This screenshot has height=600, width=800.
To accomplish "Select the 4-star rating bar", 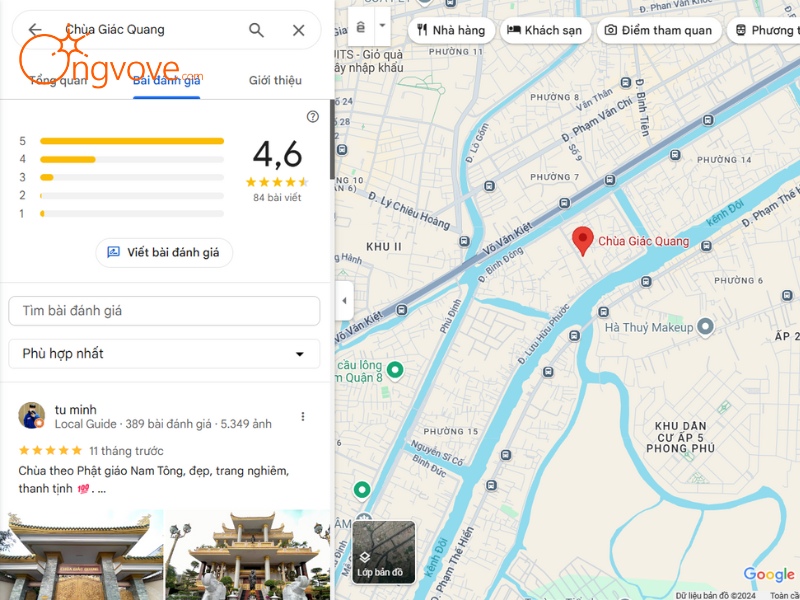I will (132, 159).
